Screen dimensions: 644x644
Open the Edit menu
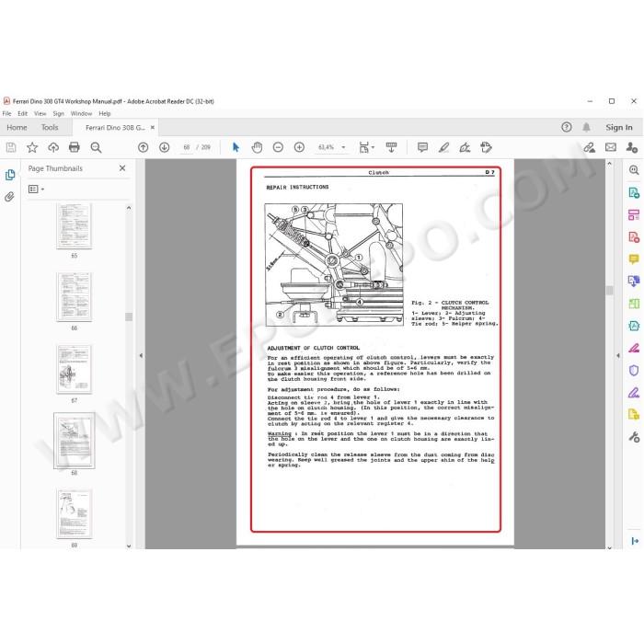tap(23, 114)
